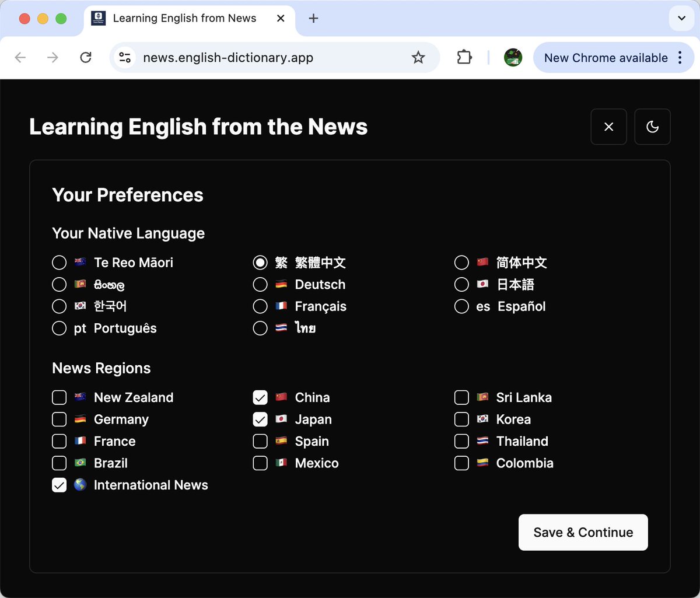Select Español radio button
700x598 pixels.
click(x=461, y=306)
